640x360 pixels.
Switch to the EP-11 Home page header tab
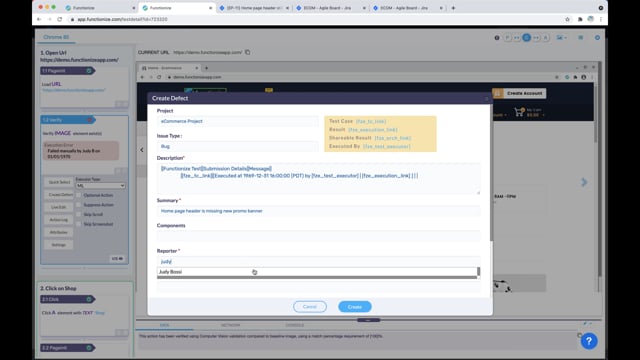pyautogui.click(x=254, y=8)
